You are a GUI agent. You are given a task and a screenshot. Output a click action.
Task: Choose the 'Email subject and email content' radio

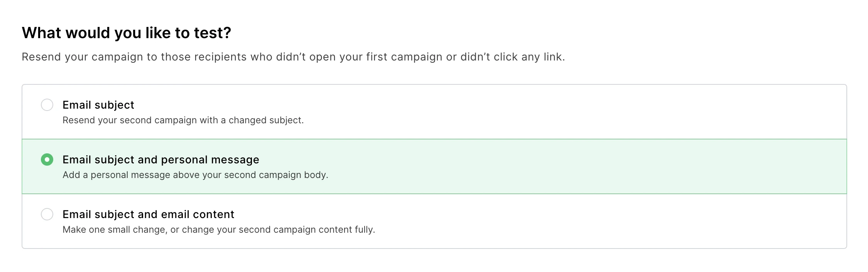click(x=47, y=214)
